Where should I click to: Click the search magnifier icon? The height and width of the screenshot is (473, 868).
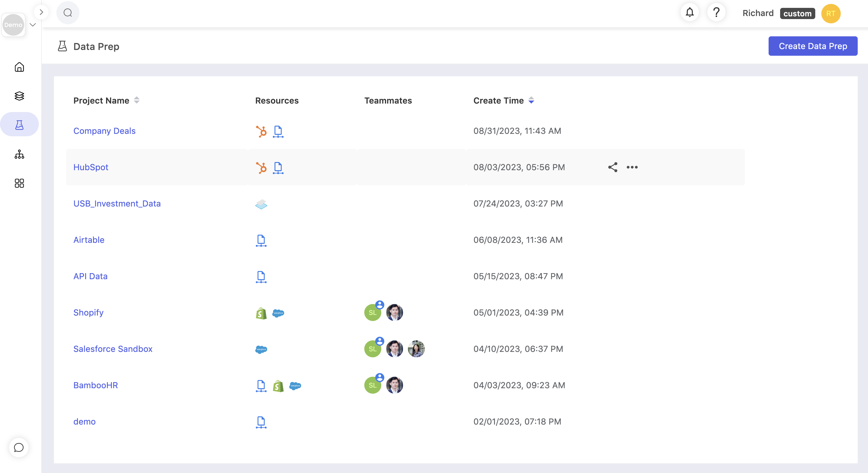[x=68, y=13]
